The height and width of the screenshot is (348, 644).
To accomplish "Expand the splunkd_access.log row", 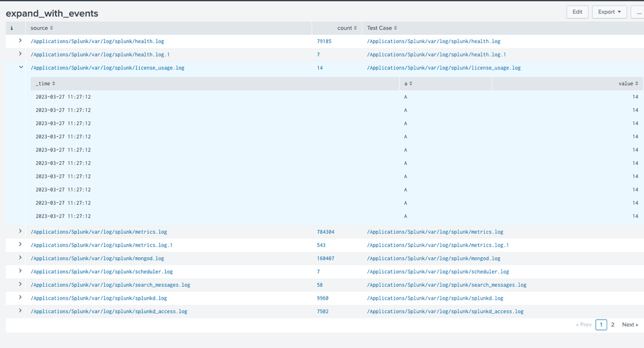I will (21, 311).
